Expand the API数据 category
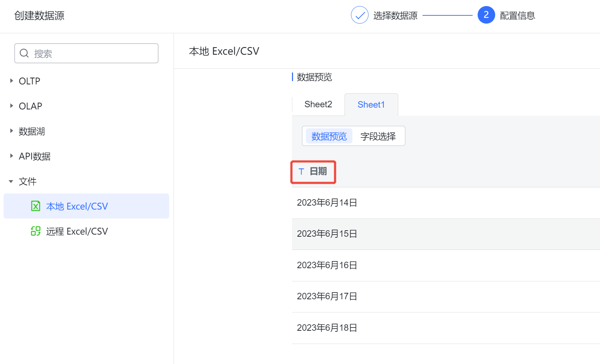Image resolution: width=600 pixels, height=364 pixels. (11, 156)
